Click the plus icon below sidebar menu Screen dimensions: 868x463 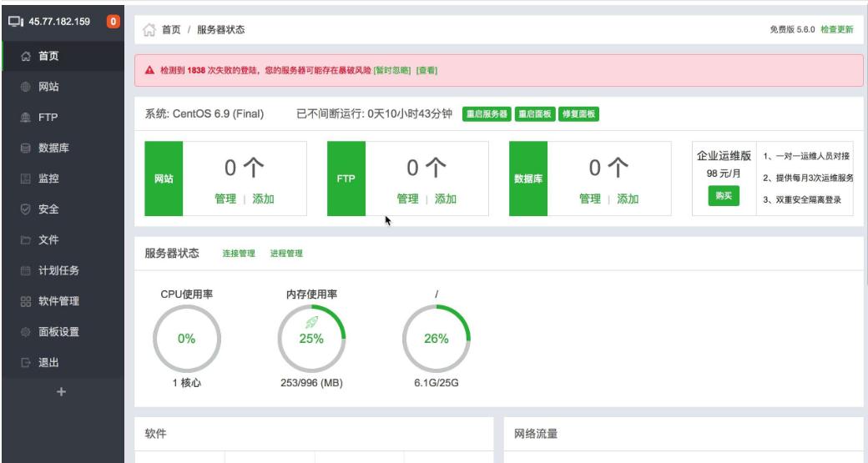(x=62, y=391)
